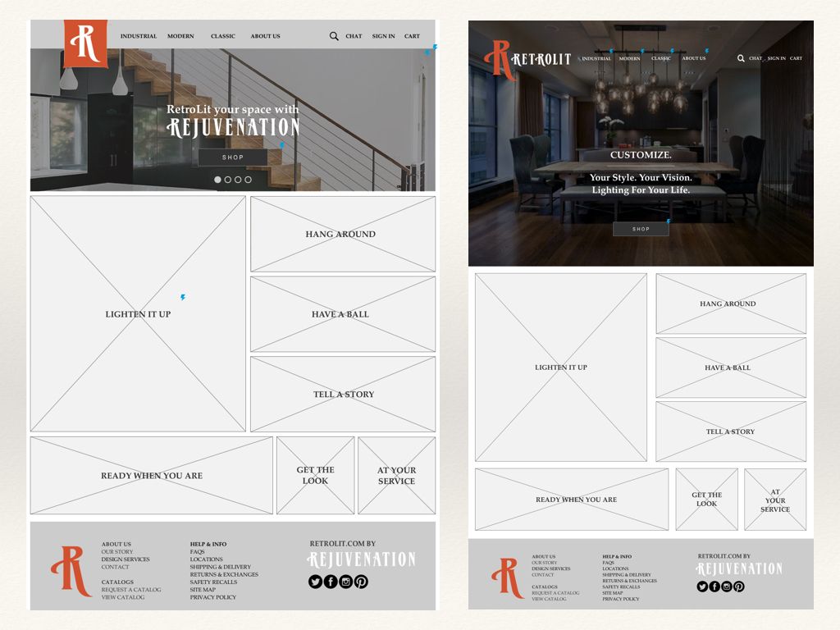The height and width of the screenshot is (630, 840).
Task: Open the Tell A Story tile, right mockup
Action: tap(731, 431)
